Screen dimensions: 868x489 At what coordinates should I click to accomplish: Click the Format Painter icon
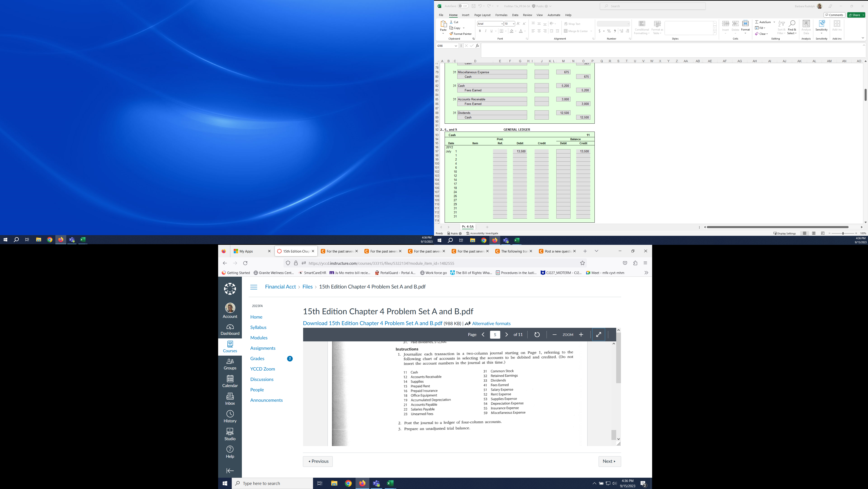coord(451,34)
